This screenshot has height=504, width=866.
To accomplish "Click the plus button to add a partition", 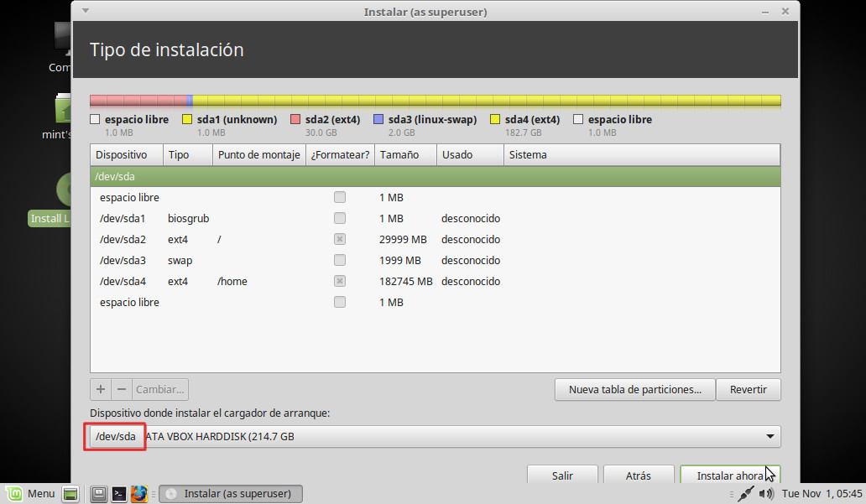I will [101, 390].
